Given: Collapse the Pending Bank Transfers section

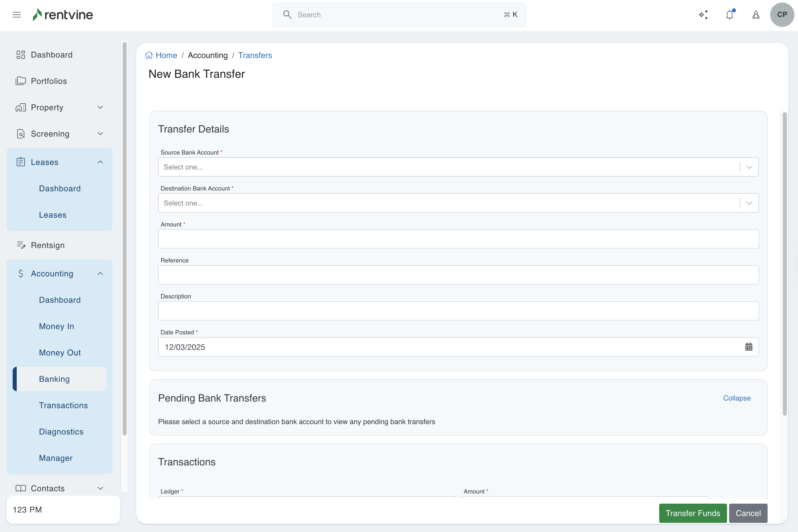Looking at the screenshot, I should [x=737, y=398].
